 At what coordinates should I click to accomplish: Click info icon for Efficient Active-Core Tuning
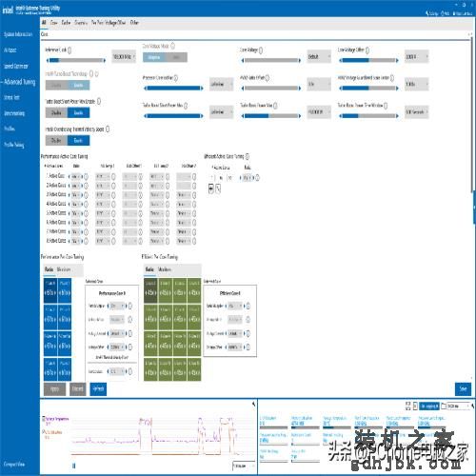coord(248,156)
